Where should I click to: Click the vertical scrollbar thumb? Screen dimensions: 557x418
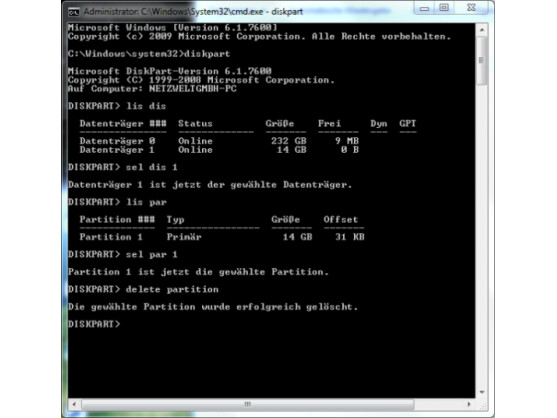coord(482,61)
